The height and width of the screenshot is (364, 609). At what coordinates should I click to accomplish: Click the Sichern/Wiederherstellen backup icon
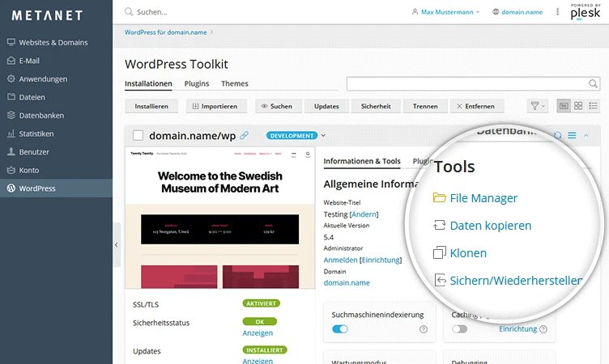click(440, 280)
